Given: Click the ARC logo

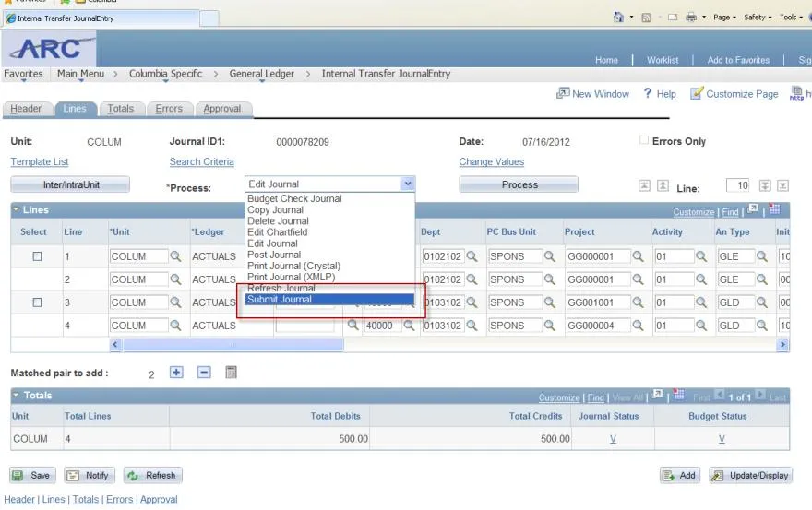Looking at the screenshot, I should coord(49,49).
